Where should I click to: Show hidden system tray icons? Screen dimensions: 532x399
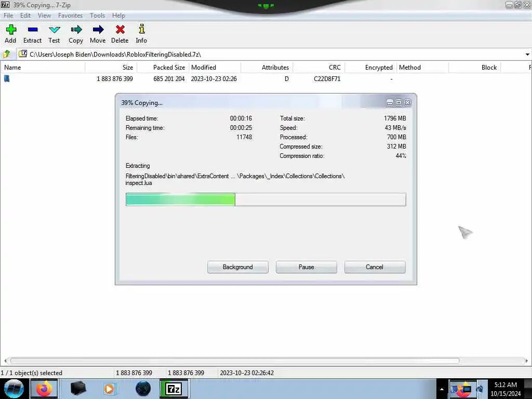(x=442, y=389)
